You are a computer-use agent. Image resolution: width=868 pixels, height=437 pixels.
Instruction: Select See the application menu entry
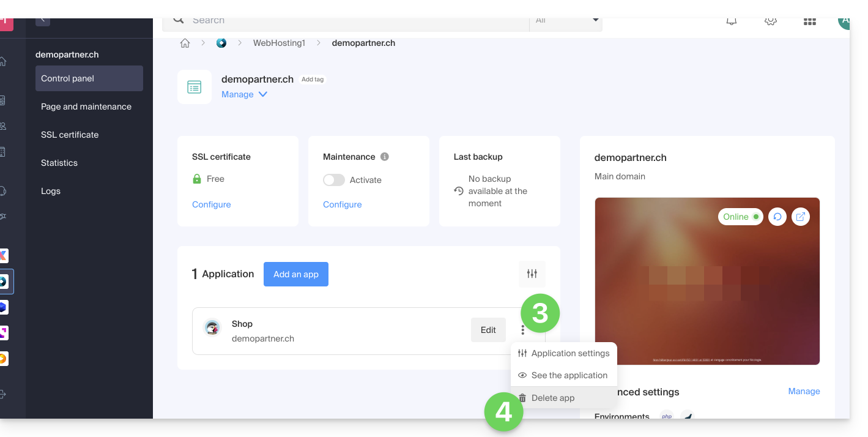[569, 375]
